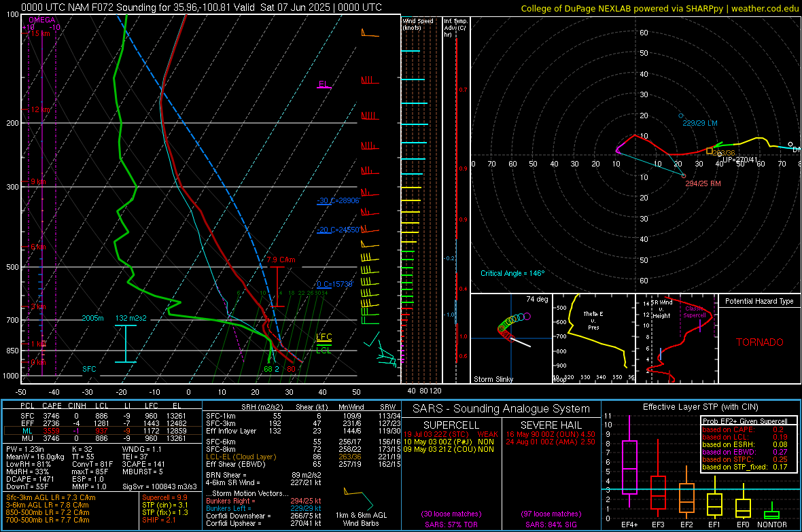802x532 pixels.
Task: Select the 15 km height marker
Action: tap(39, 33)
